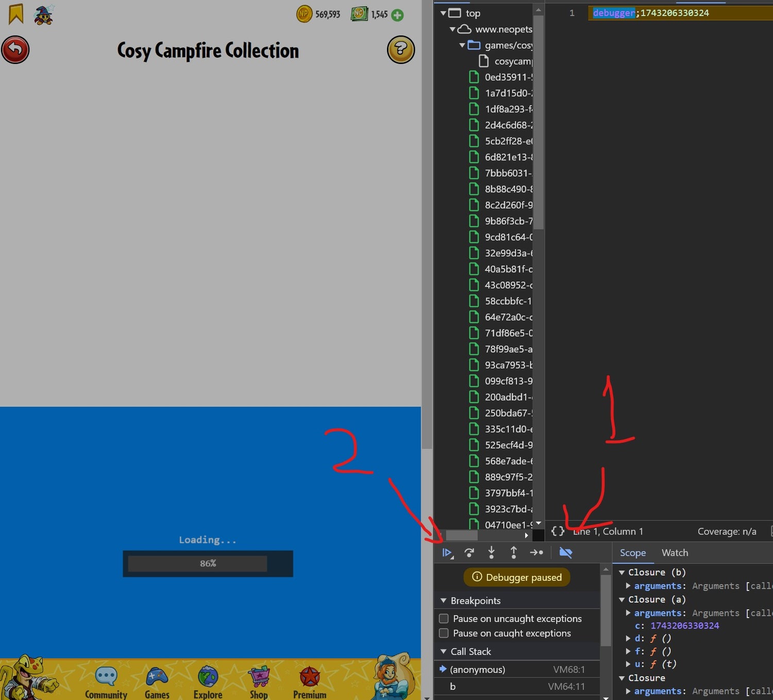Click the 569,593 Neopoints balance
Screen dimensions: 773x700
pos(328,14)
